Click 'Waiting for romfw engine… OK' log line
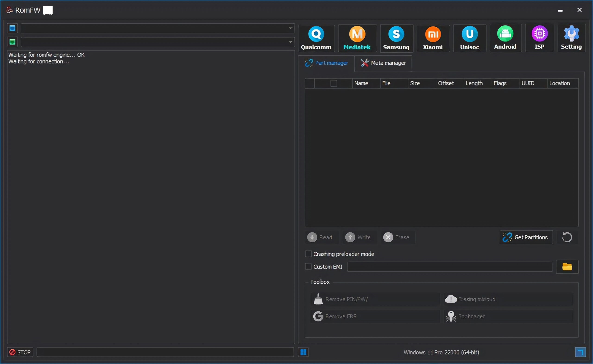593x364 pixels. tap(47, 55)
